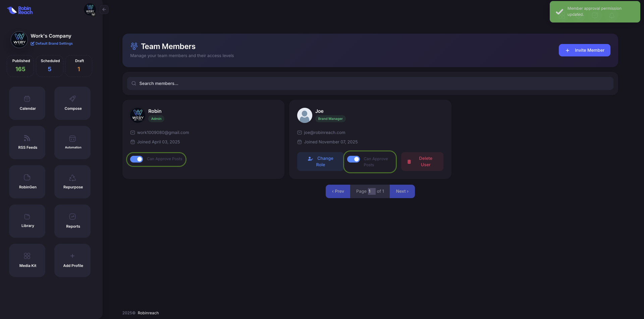
Task: Toggle Can Approve Posts for Joe
Action: click(x=354, y=159)
